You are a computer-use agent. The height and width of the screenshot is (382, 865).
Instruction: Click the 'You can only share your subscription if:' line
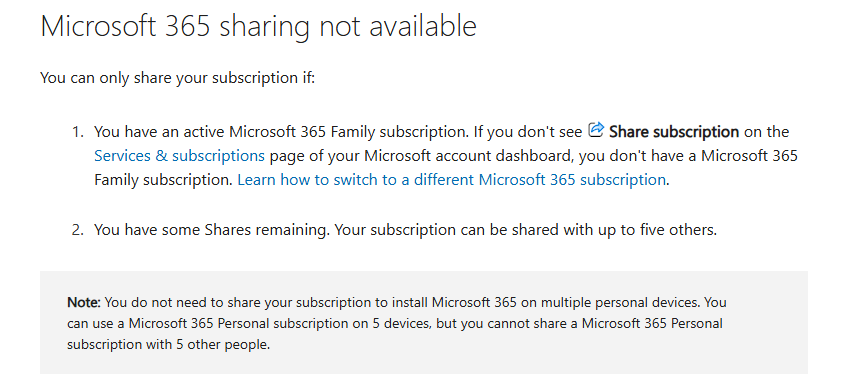coord(177,78)
